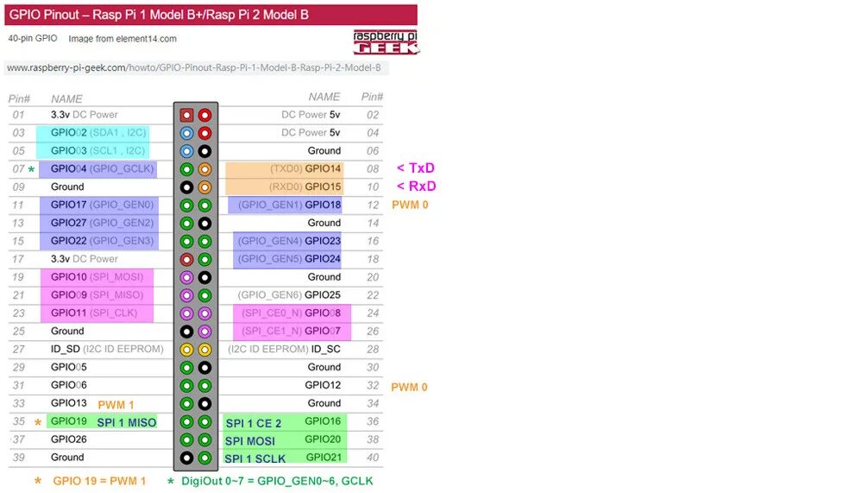Click the red pin 04 connector circle
This screenshot has height=493, width=868.
pyautogui.click(x=204, y=133)
